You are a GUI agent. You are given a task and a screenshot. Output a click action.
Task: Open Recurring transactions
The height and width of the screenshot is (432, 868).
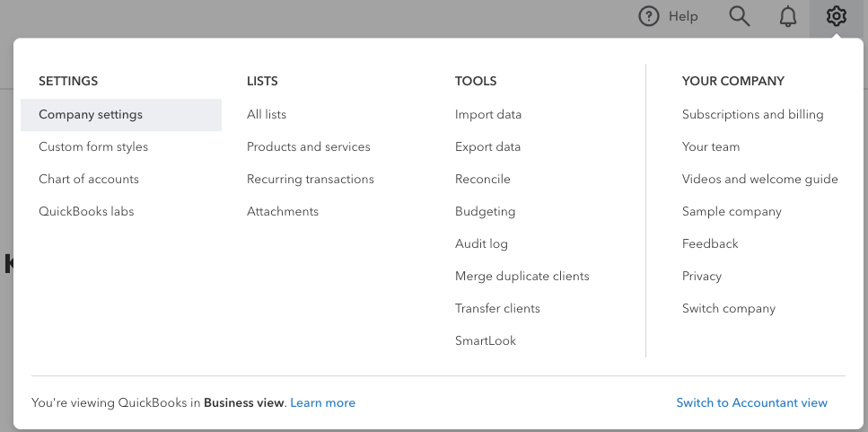coord(310,179)
